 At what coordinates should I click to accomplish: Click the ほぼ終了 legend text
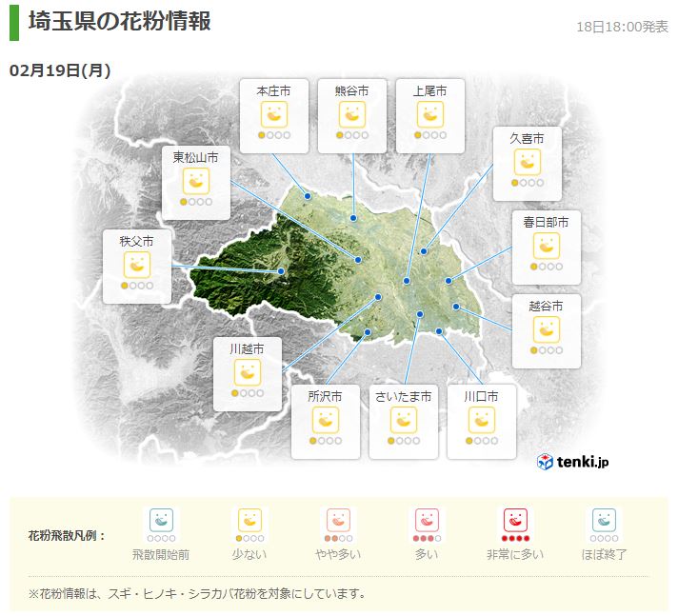(x=604, y=555)
